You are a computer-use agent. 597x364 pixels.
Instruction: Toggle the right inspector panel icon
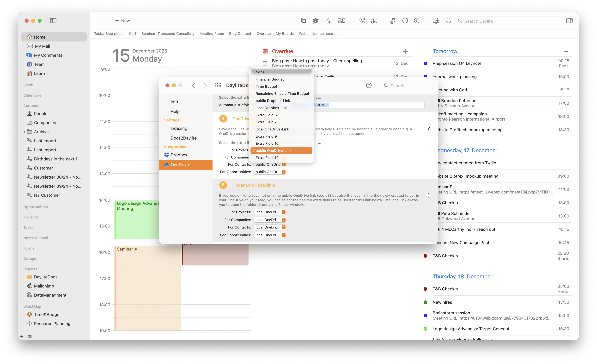point(569,21)
